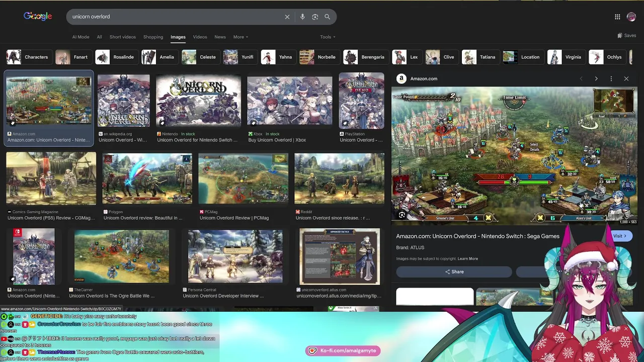This screenshot has width=644, height=362.
Task: Open the Buy Unicorn Overlord Xbox thumbnail
Action: [289, 101]
